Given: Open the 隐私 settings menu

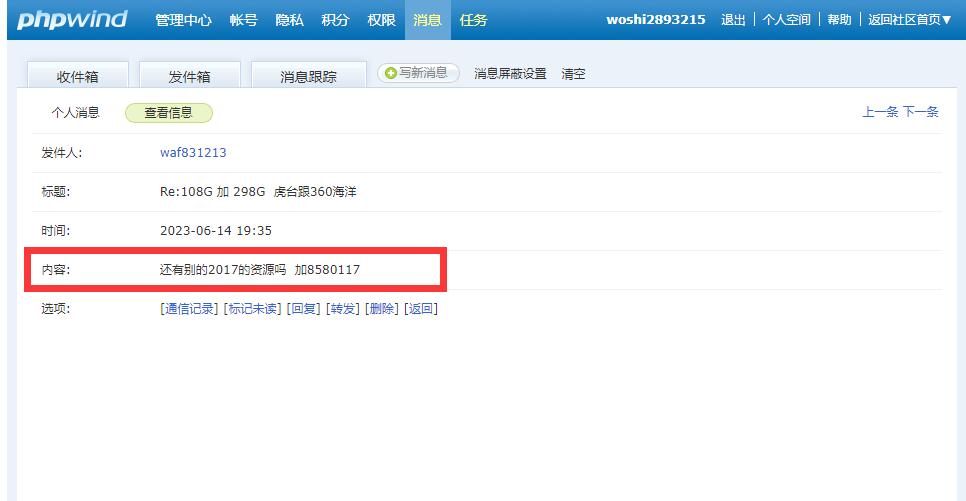Looking at the screenshot, I should (x=289, y=20).
